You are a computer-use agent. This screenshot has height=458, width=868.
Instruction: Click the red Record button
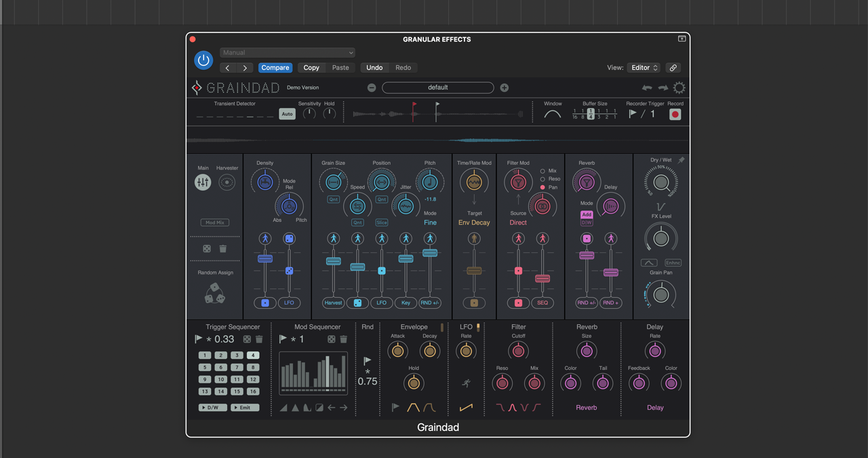click(x=675, y=114)
